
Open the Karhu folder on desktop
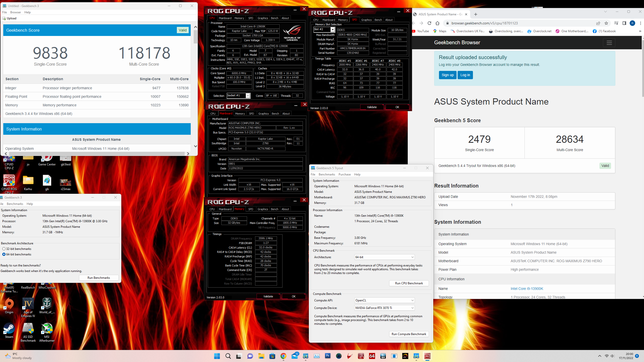[28, 183]
